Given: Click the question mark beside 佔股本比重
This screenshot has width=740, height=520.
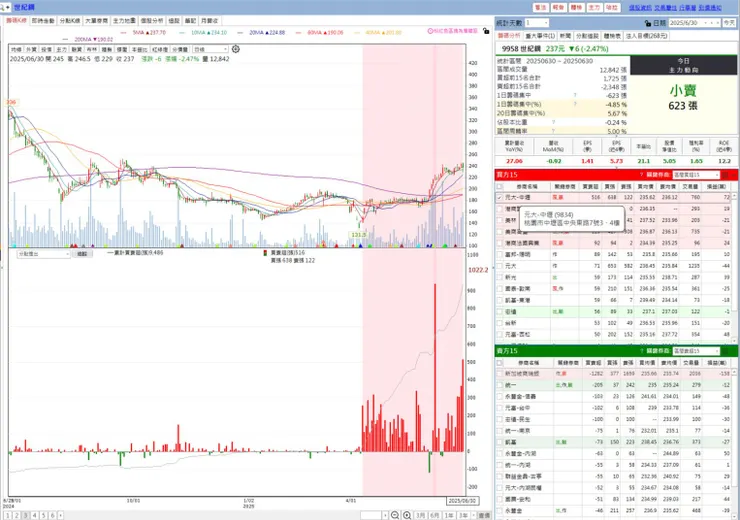Looking at the screenshot, I should pyautogui.click(x=554, y=122).
